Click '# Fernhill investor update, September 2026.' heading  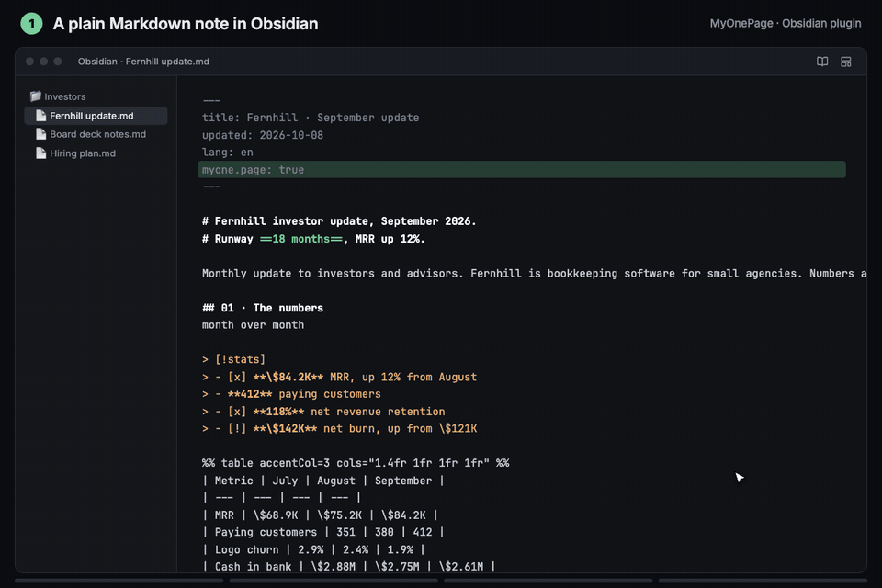tap(339, 221)
